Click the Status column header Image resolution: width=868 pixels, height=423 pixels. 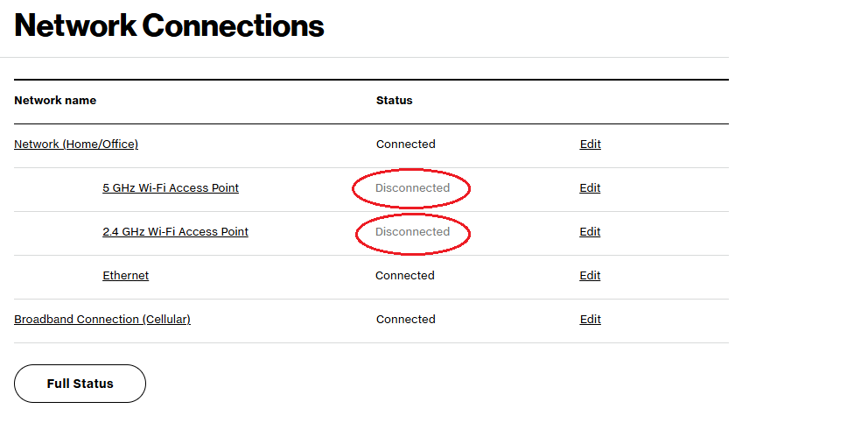tap(394, 101)
